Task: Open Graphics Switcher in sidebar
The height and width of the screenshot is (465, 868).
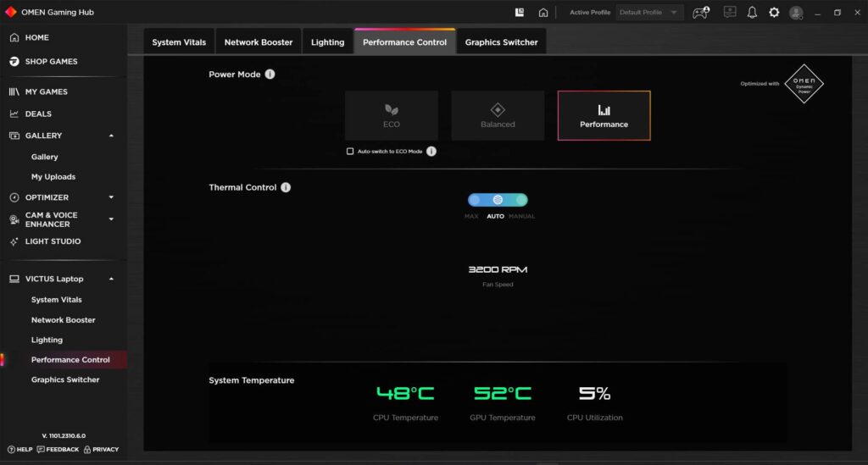Action: pyautogui.click(x=65, y=379)
